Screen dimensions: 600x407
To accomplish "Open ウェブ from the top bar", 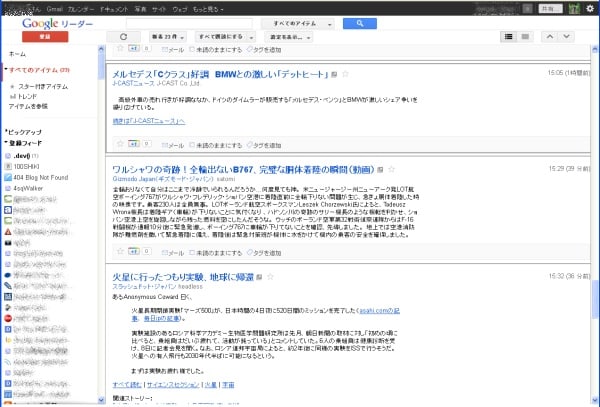I will coord(179,9).
